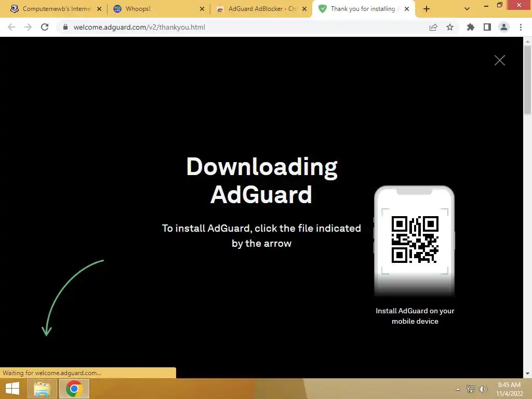
Task: Toggle the browser side panel
Action: (487, 27)
